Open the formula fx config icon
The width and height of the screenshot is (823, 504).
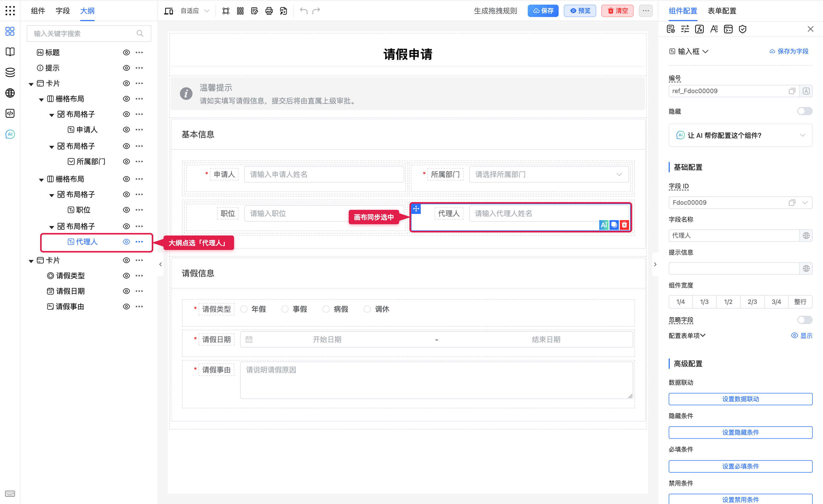699,29
